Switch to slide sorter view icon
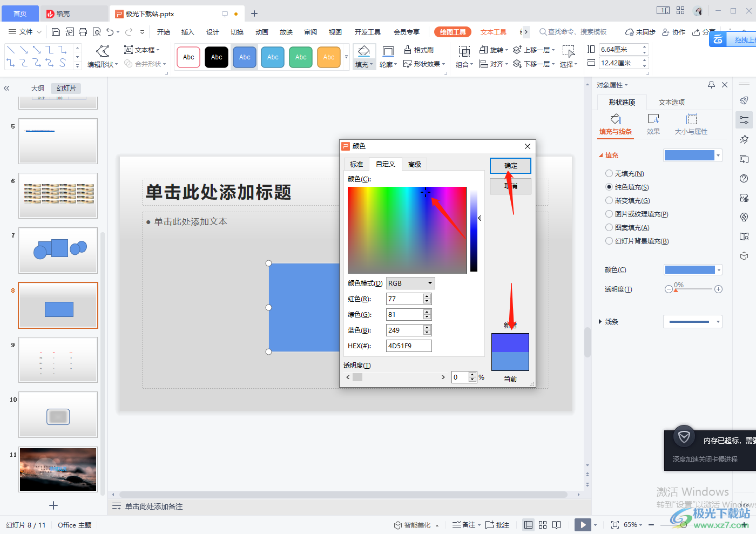 pyautogui.click(x=543, y=525)
